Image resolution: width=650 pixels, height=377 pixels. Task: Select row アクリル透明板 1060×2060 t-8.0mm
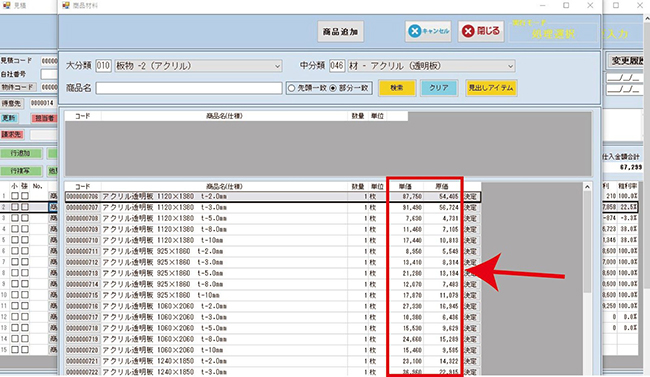(273, 339)
